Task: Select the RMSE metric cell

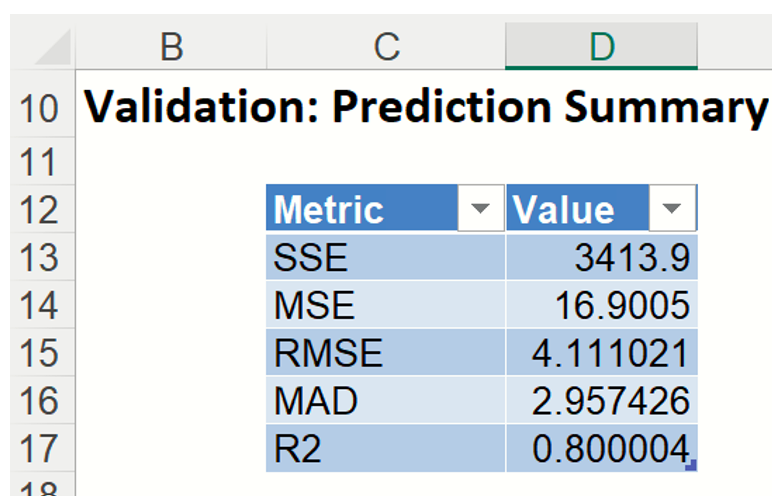Action: pos(385,354)
